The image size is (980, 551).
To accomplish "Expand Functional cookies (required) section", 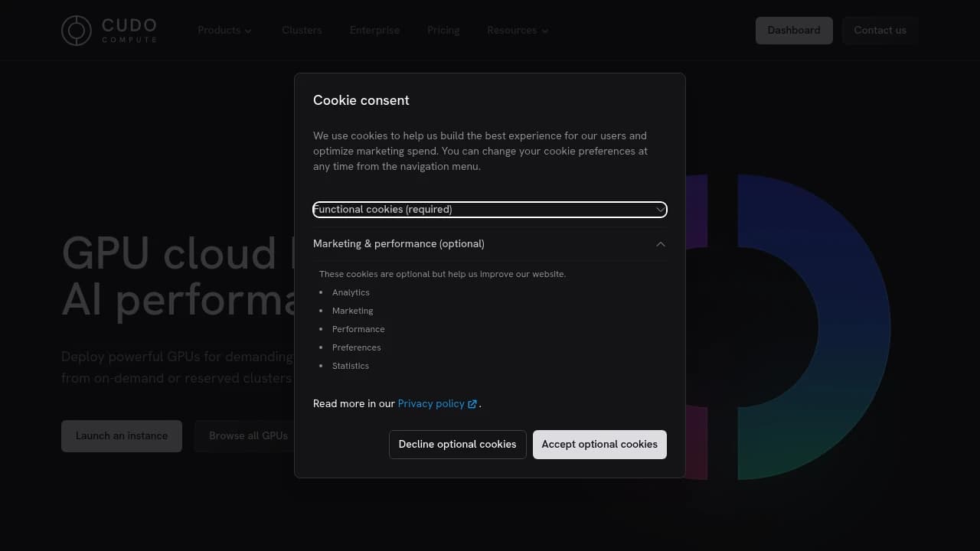I will click(x=490, y=210).
